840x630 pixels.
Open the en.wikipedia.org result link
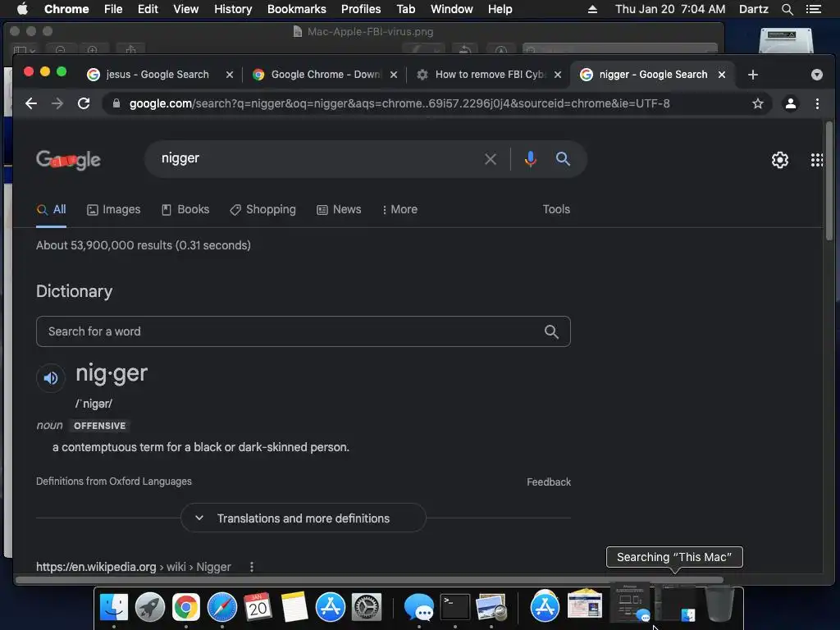coord(134,567)
